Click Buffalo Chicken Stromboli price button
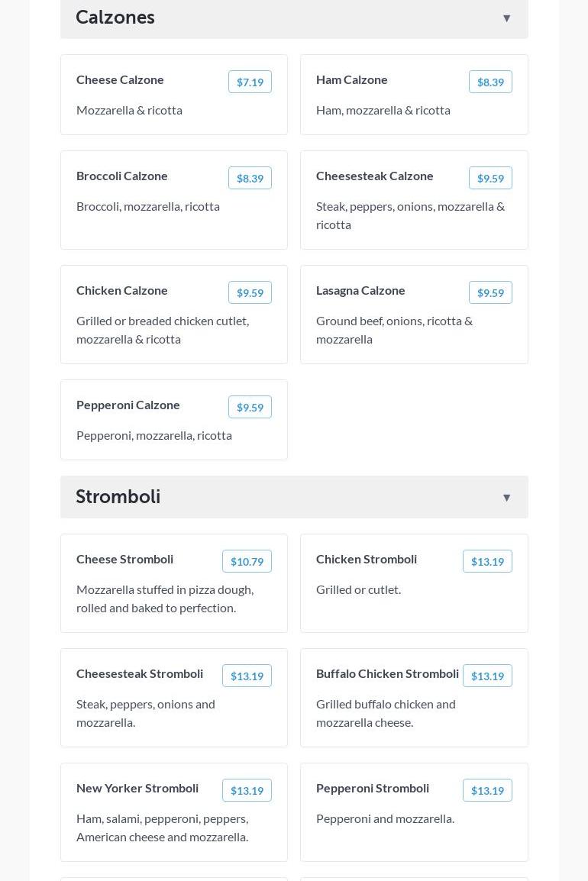 (487, 676)
